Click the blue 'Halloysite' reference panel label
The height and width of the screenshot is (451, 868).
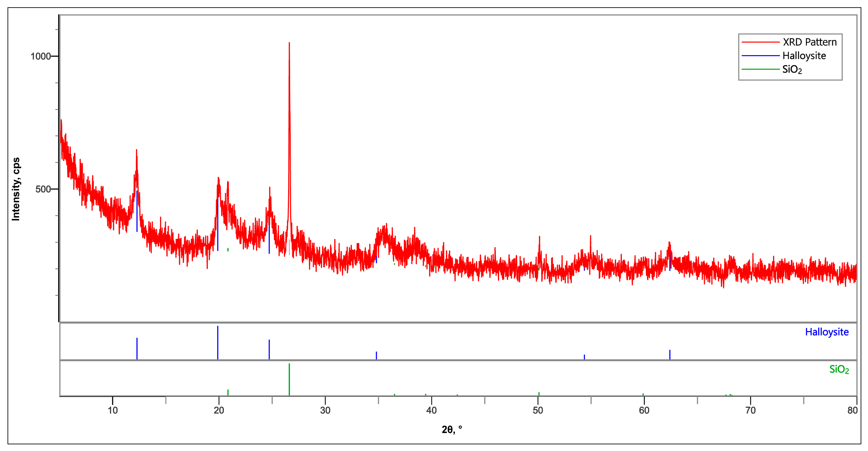(827, 332)
